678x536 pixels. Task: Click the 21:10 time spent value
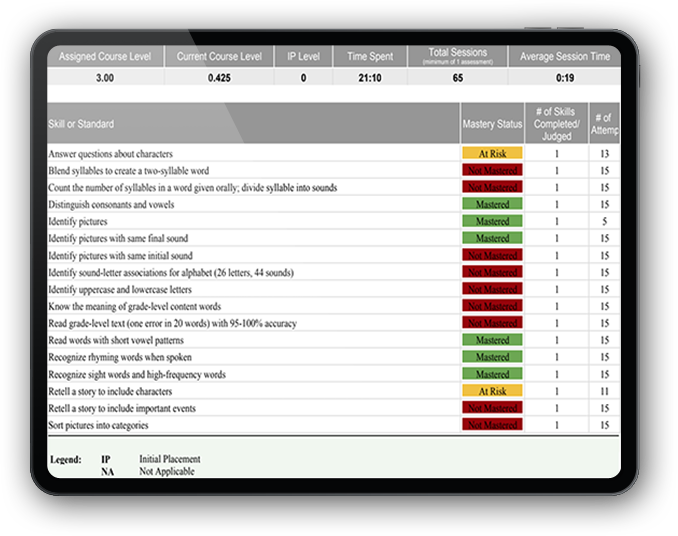[x=370, y=78]
